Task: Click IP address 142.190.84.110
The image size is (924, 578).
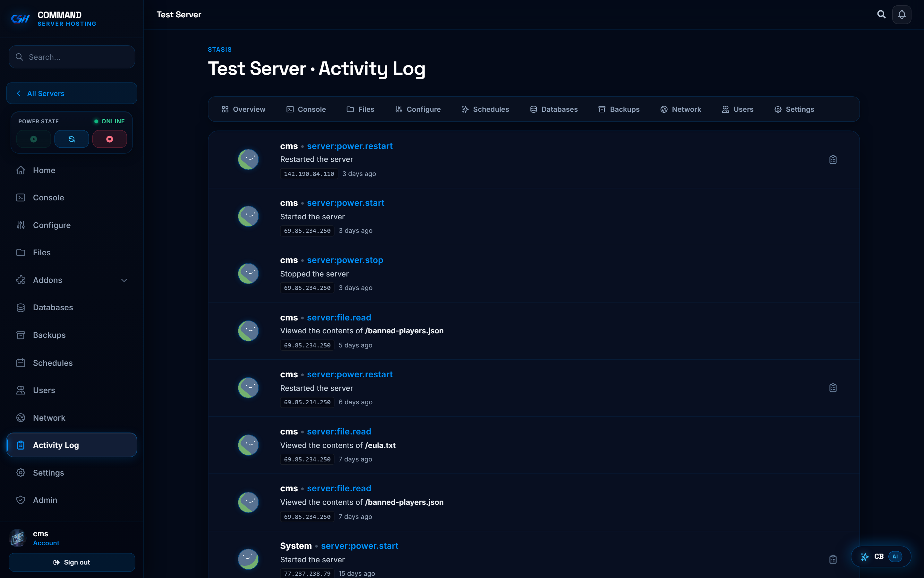Action: click(309, 173)
